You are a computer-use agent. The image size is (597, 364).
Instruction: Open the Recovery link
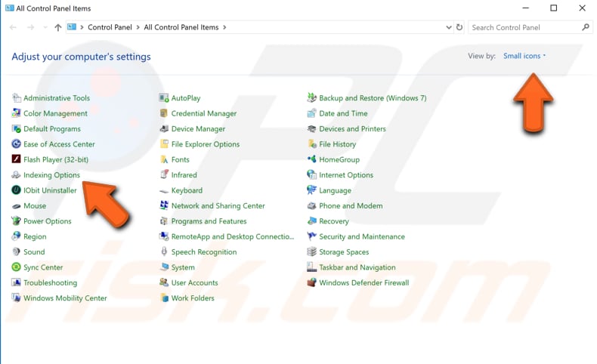(x=334, y=221)
